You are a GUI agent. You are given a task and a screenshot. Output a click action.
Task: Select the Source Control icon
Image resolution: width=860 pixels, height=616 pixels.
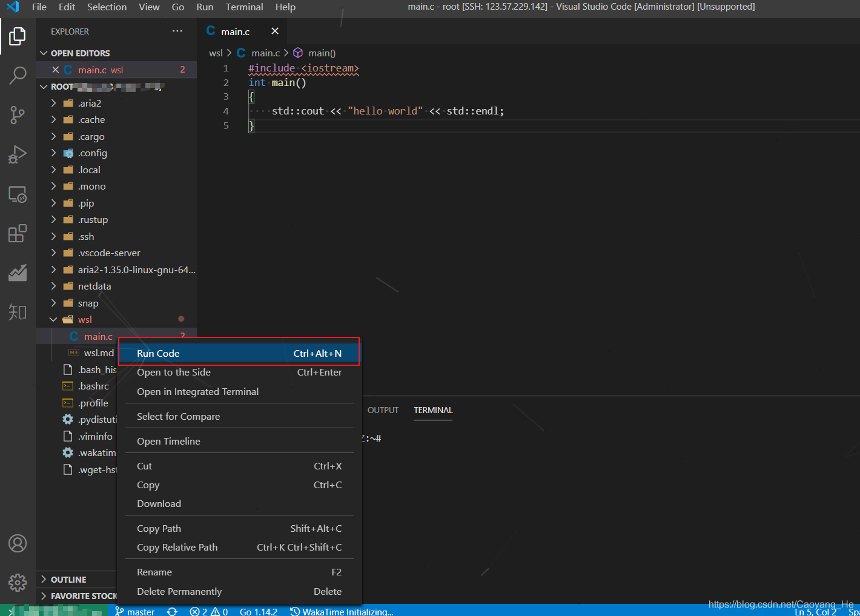pyautogui.click(x=18, y=114)
